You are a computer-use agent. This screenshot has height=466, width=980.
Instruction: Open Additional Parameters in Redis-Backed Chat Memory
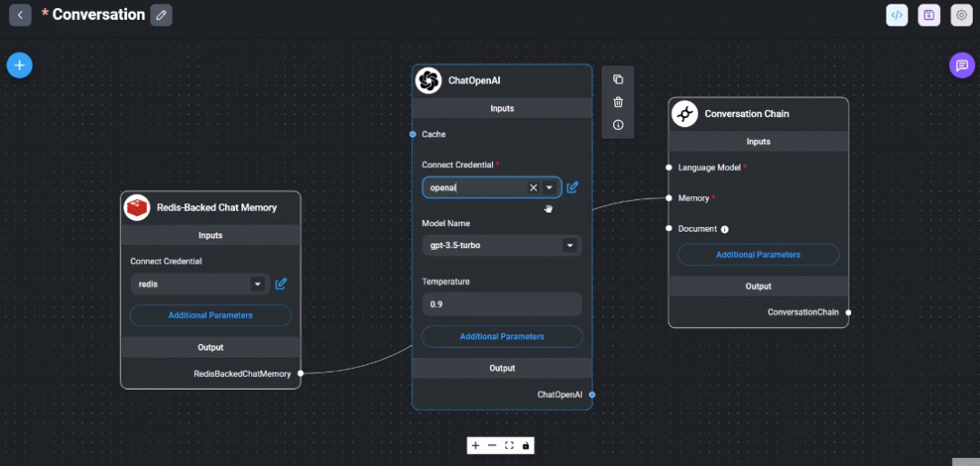pyautogui.click(x=211, y=315)
